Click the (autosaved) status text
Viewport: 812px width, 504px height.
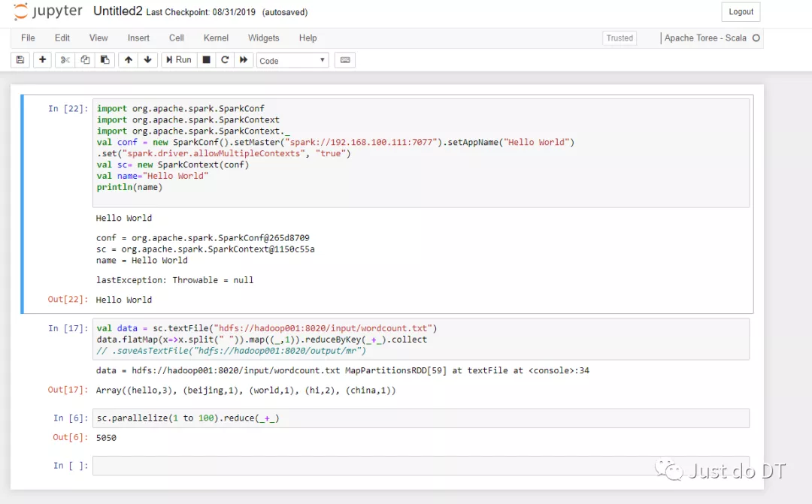285,12
